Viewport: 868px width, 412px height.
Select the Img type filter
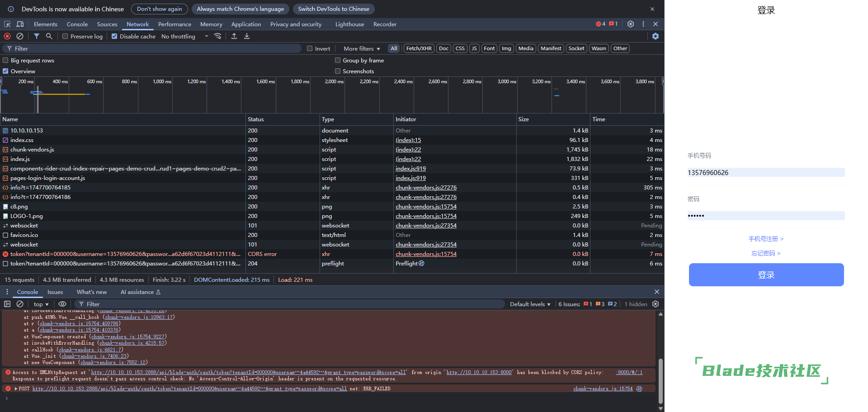[x=506, y=48]
